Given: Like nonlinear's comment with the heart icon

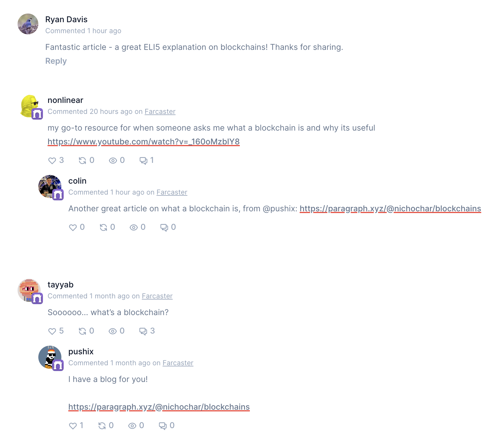Looking at the screenshot, I should [52, 161].
